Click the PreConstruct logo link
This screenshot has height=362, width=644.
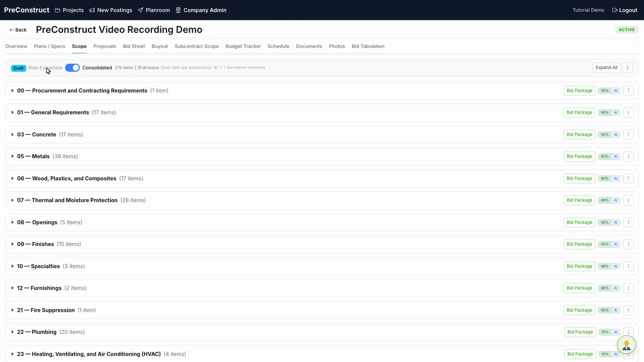click(27, 10)
